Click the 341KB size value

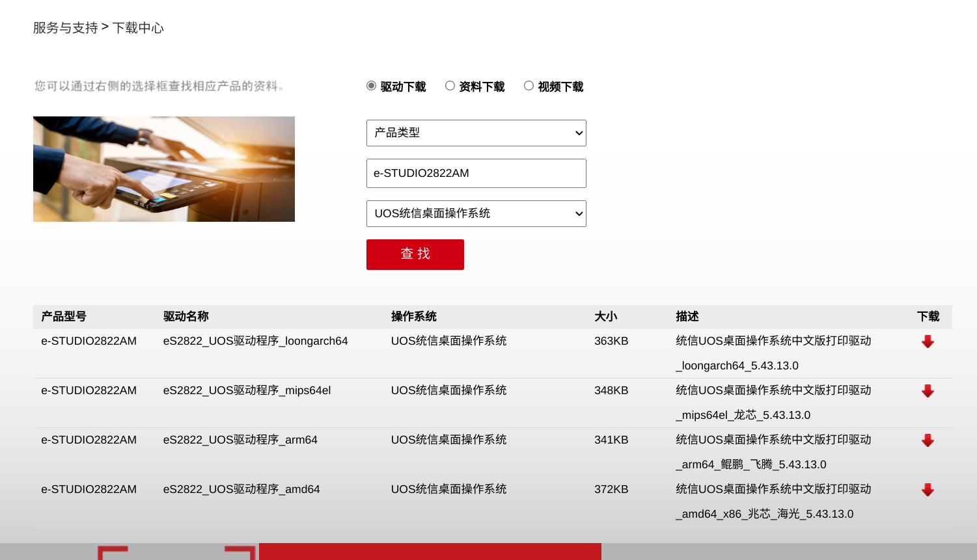(x=611, y=440)
